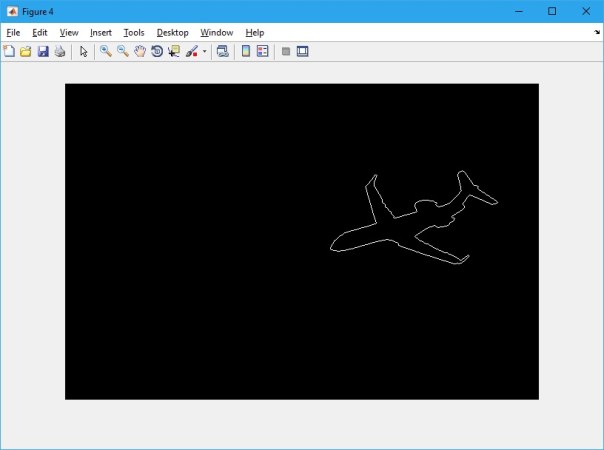
Task: Close the Figure 4 window
Action: click(x=586, y=11)
